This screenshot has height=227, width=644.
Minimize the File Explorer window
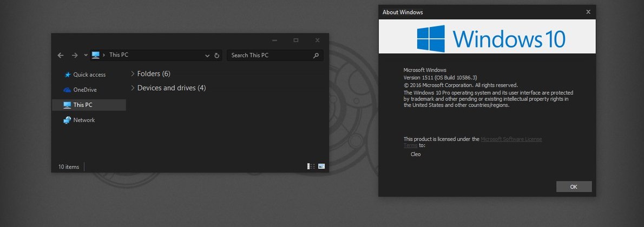pyautogui.click(x=274, y=40)
